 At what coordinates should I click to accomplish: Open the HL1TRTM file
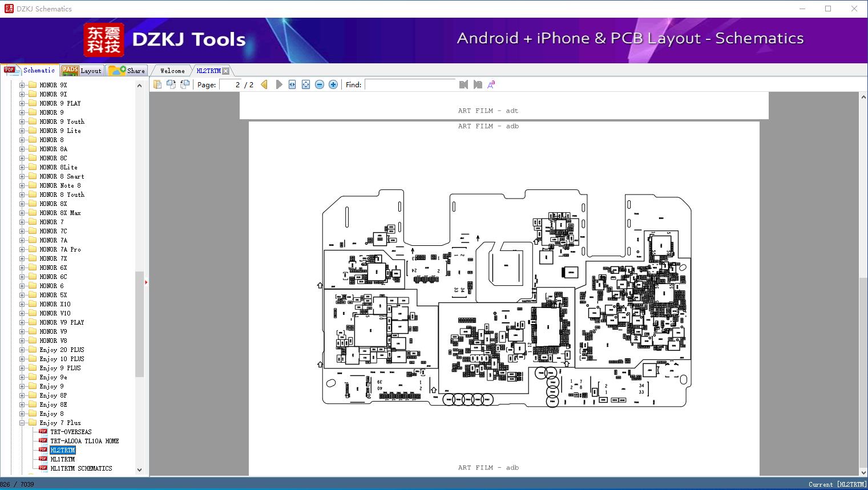point(63,459)
